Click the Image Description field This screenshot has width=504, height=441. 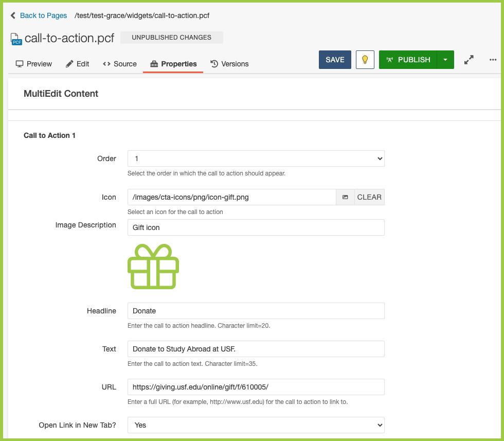tap(256, 227)
